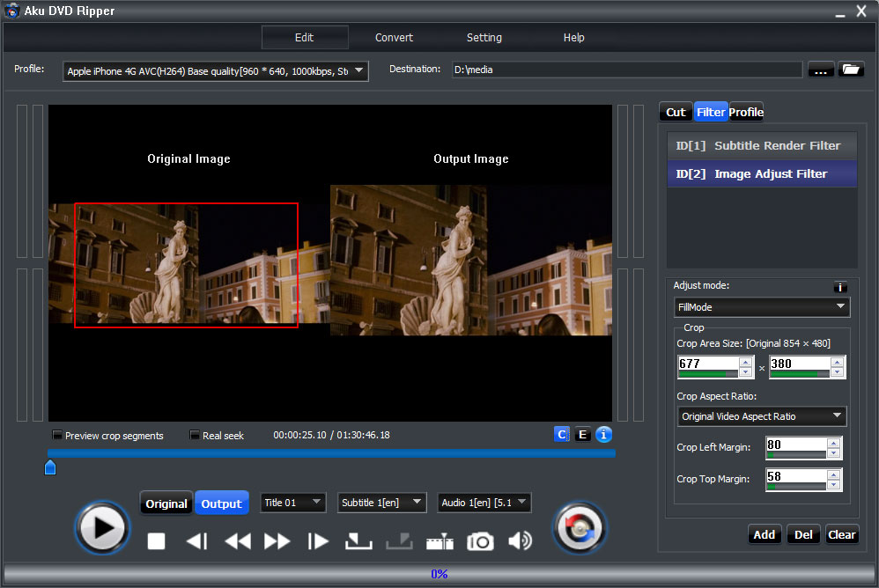Screen dimensions: 879x588
Task: Open the Profile dropdown list
Action: (359, 71)
